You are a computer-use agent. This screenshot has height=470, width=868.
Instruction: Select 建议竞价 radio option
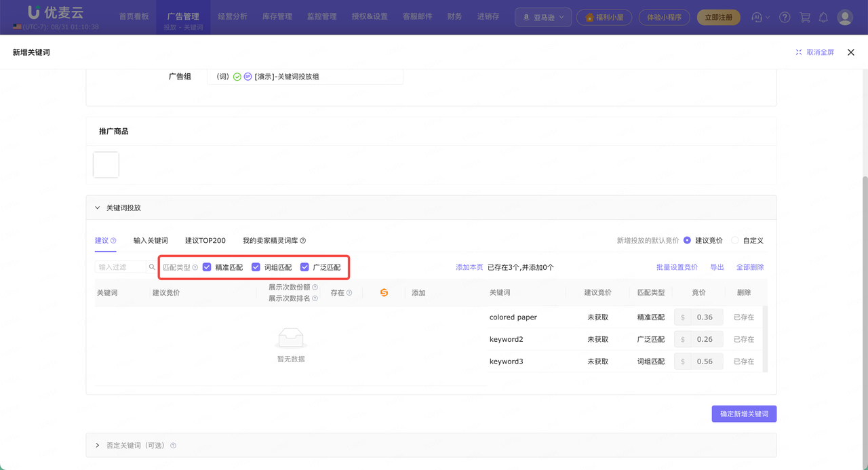pyautogui.click(x=688, y=241)
